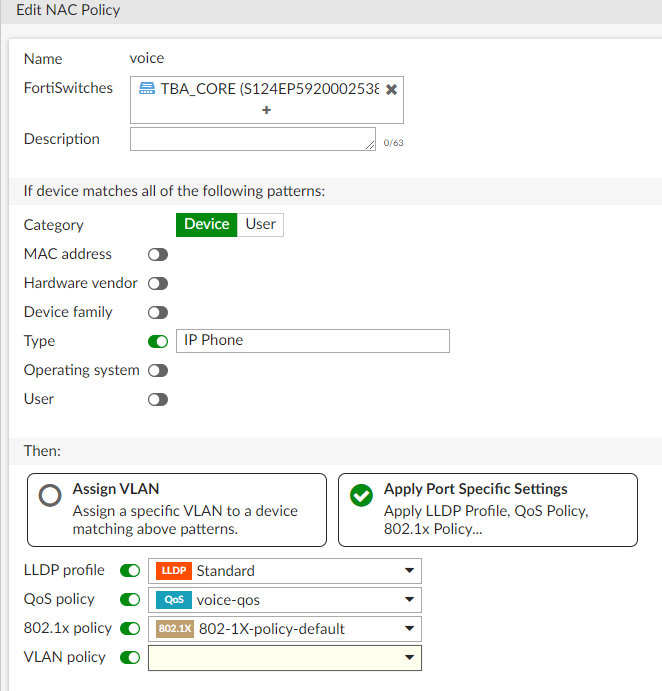This screenshot has width=662, height=691.
Task: Switch Category to User
Action: point(260,225)
